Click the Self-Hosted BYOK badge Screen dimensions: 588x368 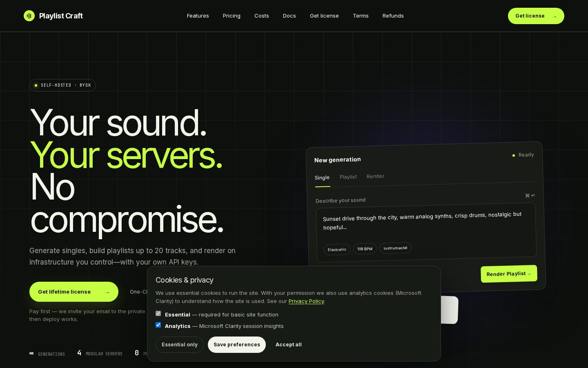62,85
